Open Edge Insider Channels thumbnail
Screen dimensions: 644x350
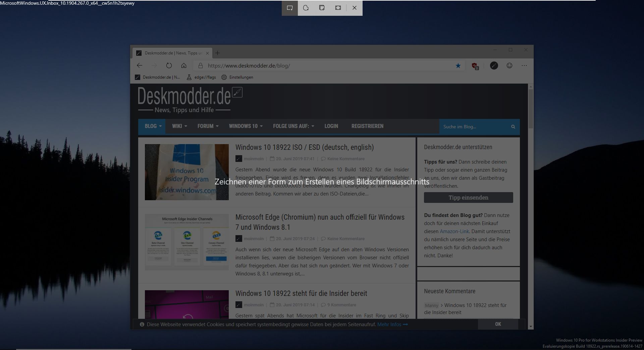tap(187, 242)
